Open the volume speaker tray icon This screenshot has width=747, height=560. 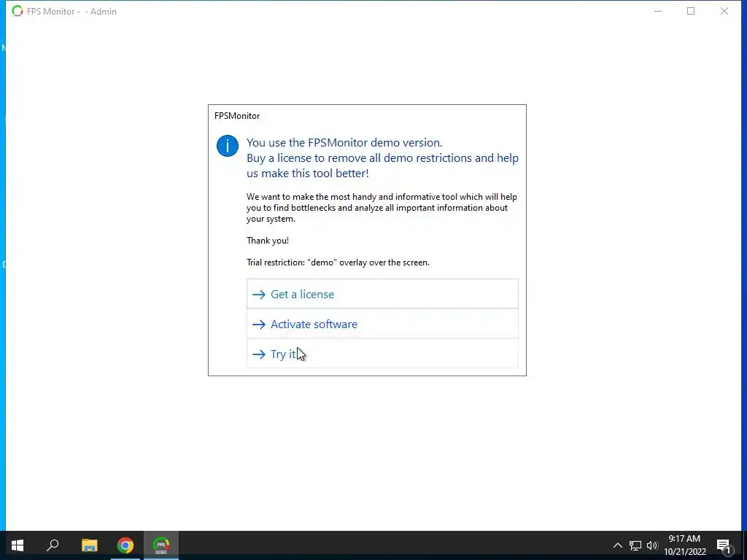click(652, 545)
